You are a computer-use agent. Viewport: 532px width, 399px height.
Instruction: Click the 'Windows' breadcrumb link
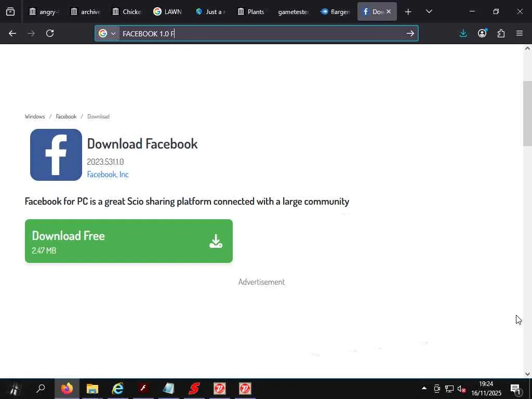tap(35, 116)
